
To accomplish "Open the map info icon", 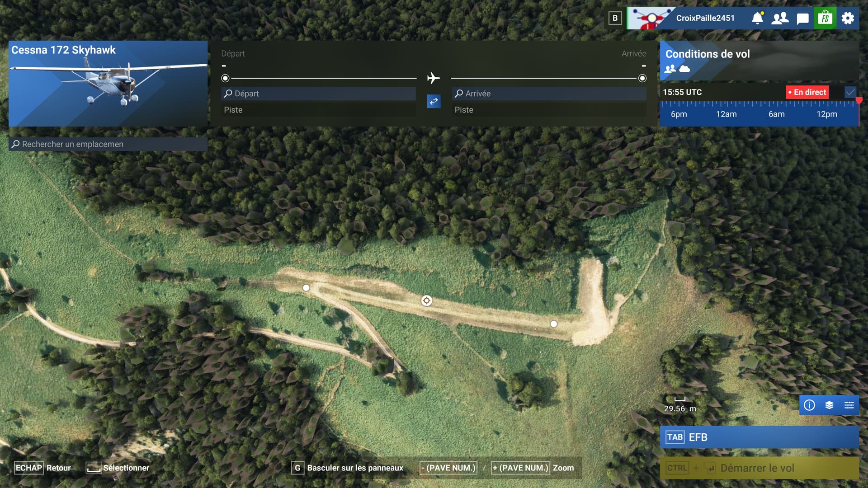I will pos(809,405).
